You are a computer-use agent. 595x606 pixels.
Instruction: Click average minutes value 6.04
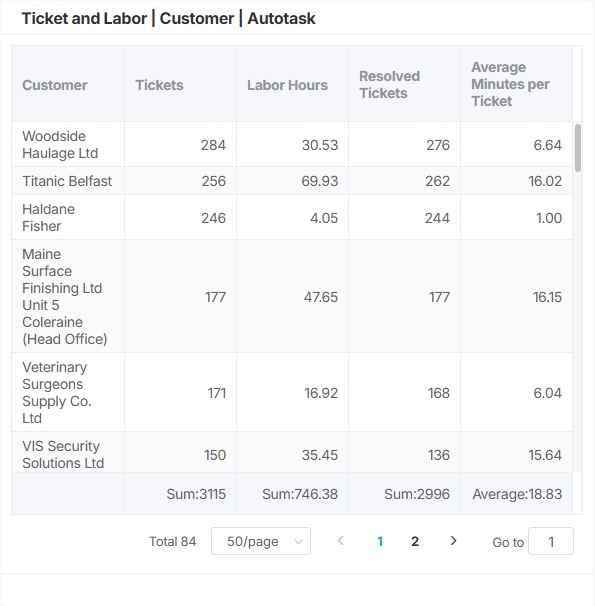coord(547,393)
